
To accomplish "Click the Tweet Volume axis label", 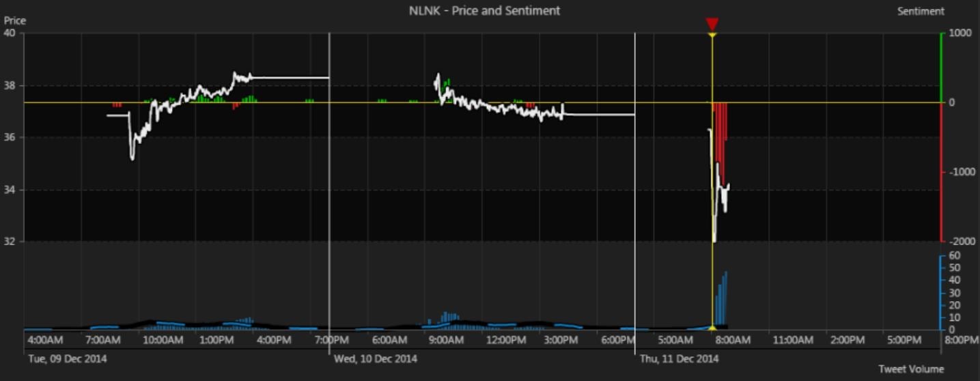I will pyautogui.click(x=911, y=369).
